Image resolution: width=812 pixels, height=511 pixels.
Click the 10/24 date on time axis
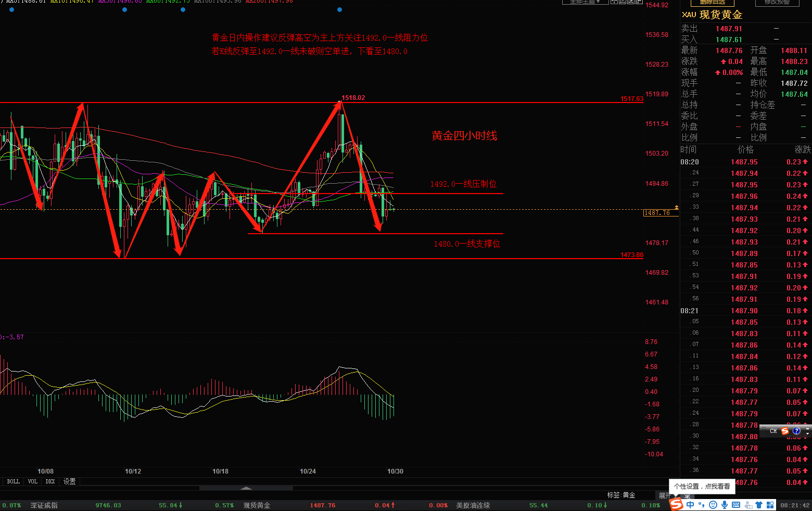(x=308, y=471)
